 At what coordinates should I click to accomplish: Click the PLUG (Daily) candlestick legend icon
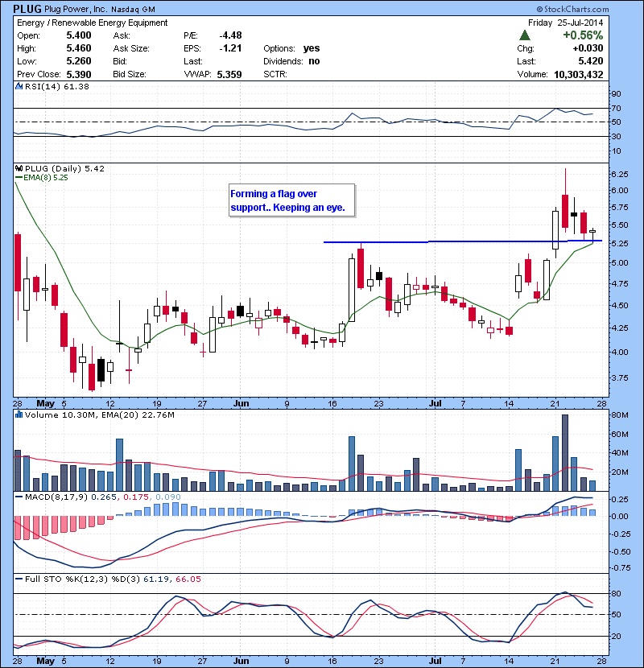click(x=19, y=169)
